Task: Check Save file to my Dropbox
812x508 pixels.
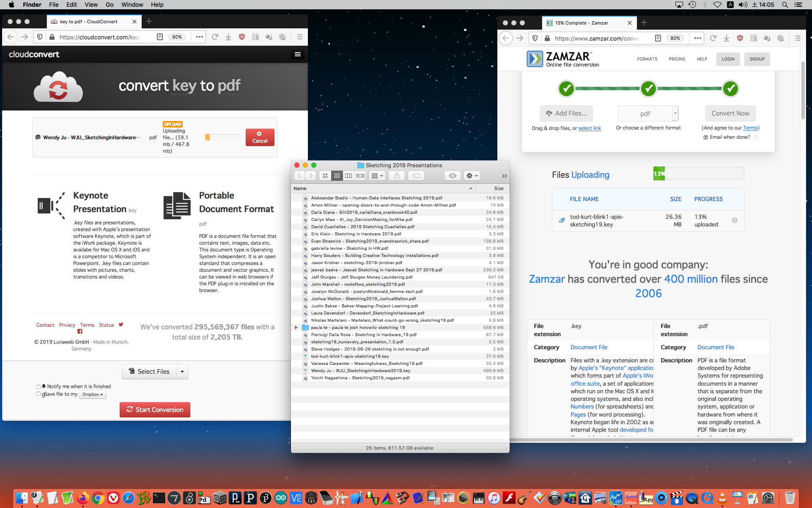Action: (x=38, y=394)
